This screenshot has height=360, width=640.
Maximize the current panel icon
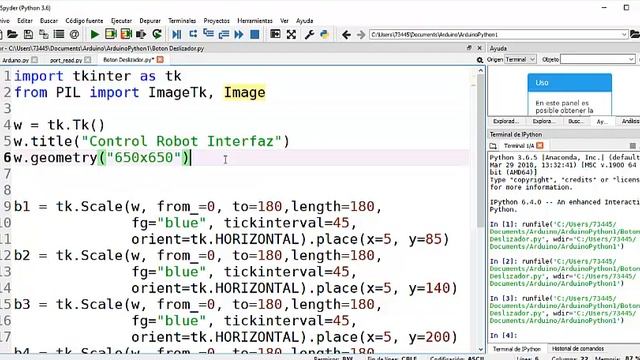tap(276, 35)
